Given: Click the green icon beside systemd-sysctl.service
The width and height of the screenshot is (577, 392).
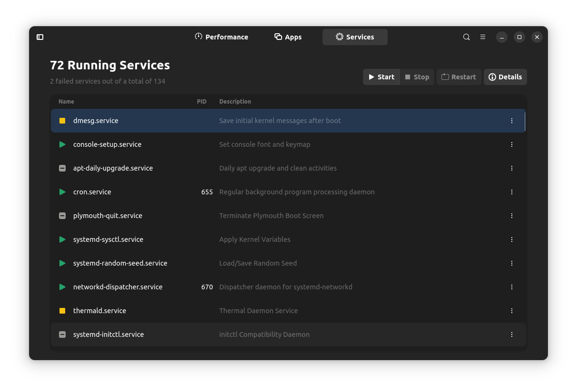Looking at the screenshot, I should point(62,239).
